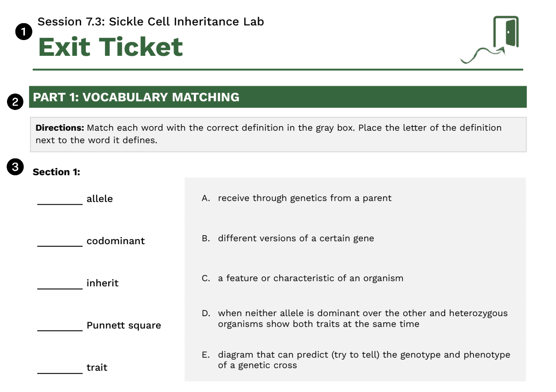The image size is (556, 392).
Task: Select definition A about receiving through genetics
Action: coord(296,198)
